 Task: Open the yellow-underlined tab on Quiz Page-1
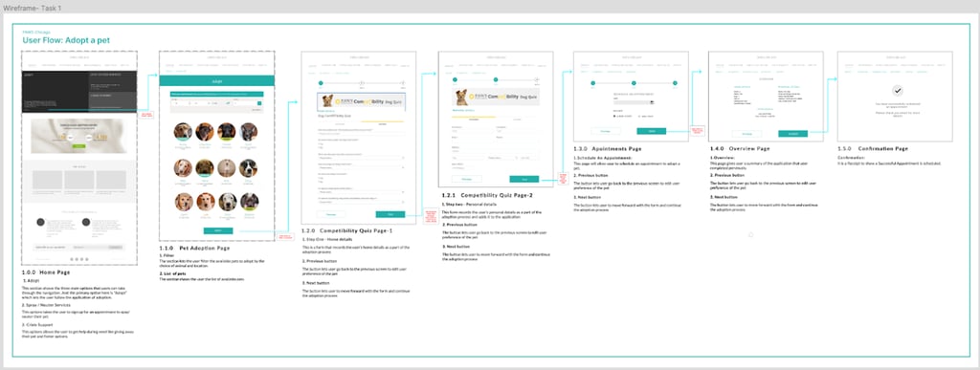click(383, 123)
